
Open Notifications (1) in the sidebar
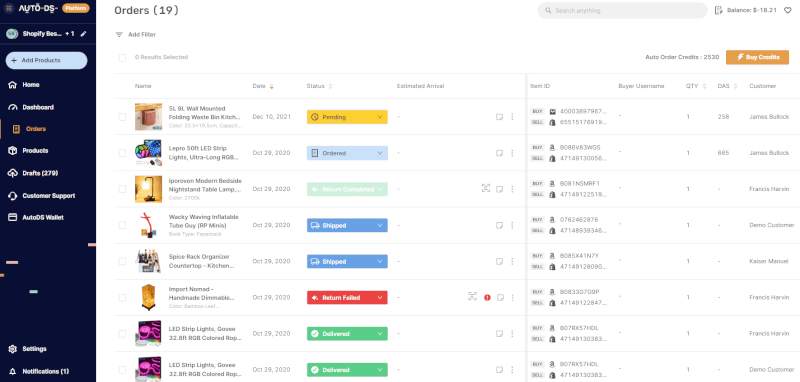(45, 371)
